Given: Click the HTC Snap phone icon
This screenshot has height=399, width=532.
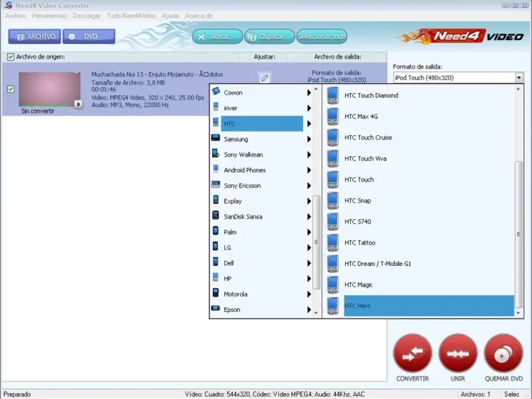Looking at the screenshot, I should (333, 201).
